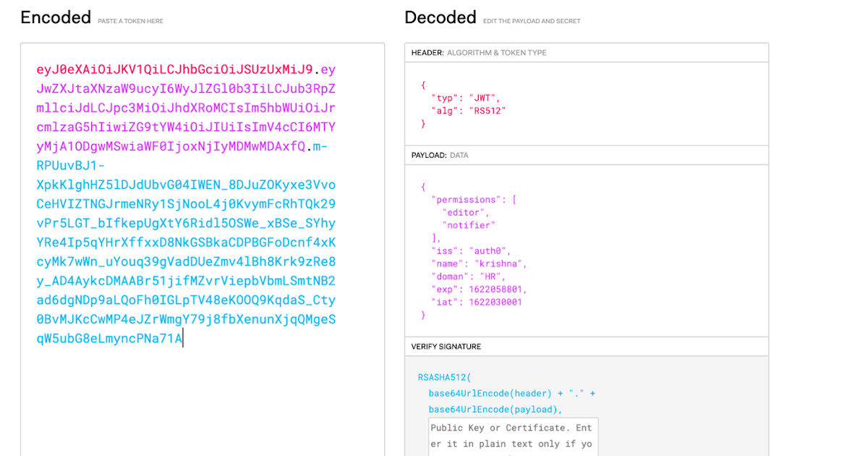Click the VERIFY SIGNATURE section label
Viewport: 868px width, 456px height.
[446, 347]
